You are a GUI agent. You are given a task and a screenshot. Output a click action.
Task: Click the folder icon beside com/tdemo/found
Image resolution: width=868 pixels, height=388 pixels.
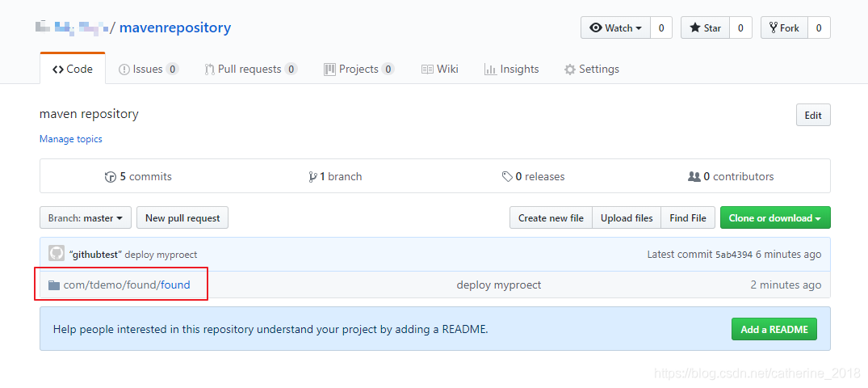coord(54,285)
